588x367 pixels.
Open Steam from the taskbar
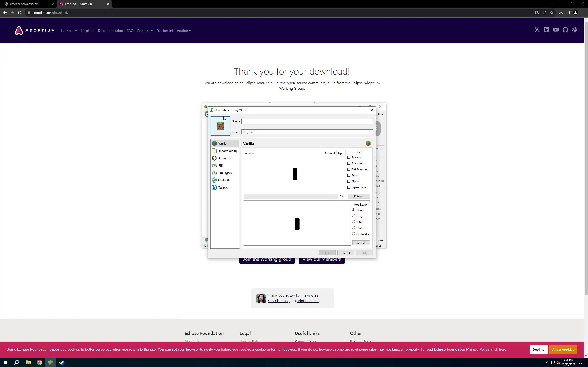pos(62,362)
